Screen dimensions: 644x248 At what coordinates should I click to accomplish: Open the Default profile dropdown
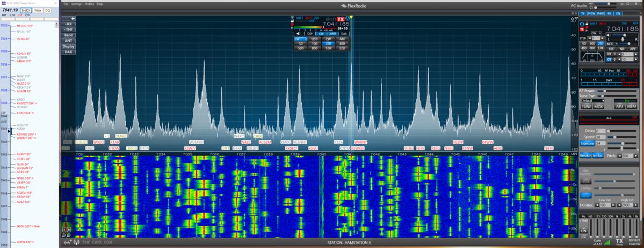coord(592,101)
